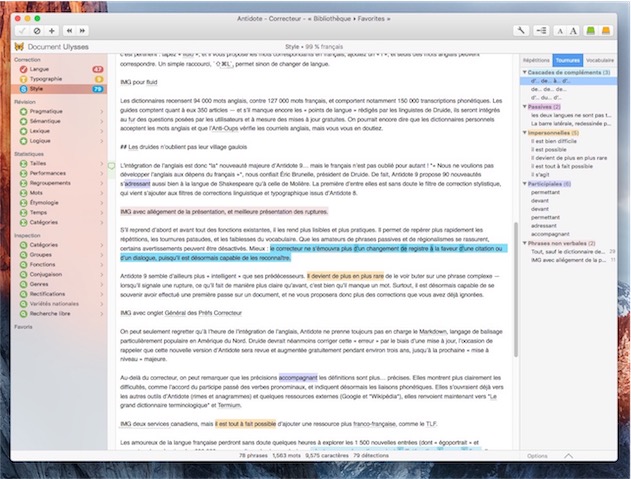This screenshot has width=631, height=479.
Task: Collapse the Passives group
Action: click(525, 107)
